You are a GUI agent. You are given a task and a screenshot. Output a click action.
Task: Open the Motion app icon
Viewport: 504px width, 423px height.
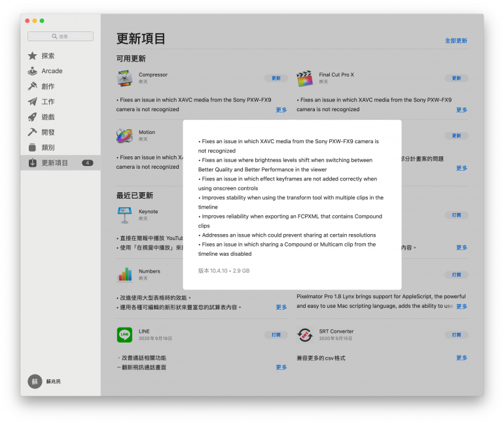coord(125,136)
